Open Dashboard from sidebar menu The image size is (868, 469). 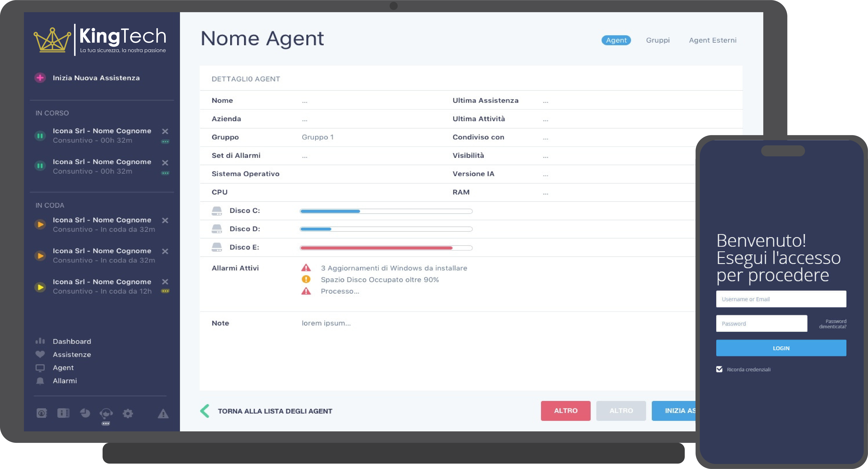click(72, 341)
